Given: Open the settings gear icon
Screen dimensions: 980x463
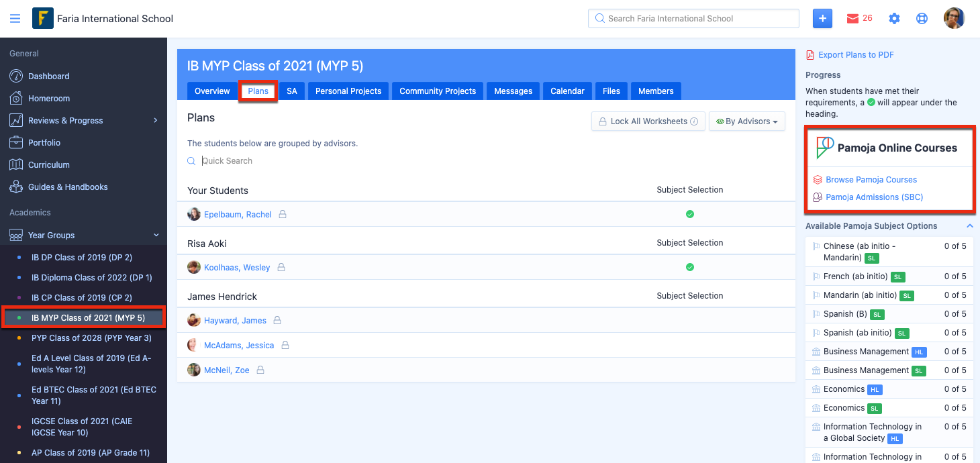Looking at the screenshot, I should (894, 19).
